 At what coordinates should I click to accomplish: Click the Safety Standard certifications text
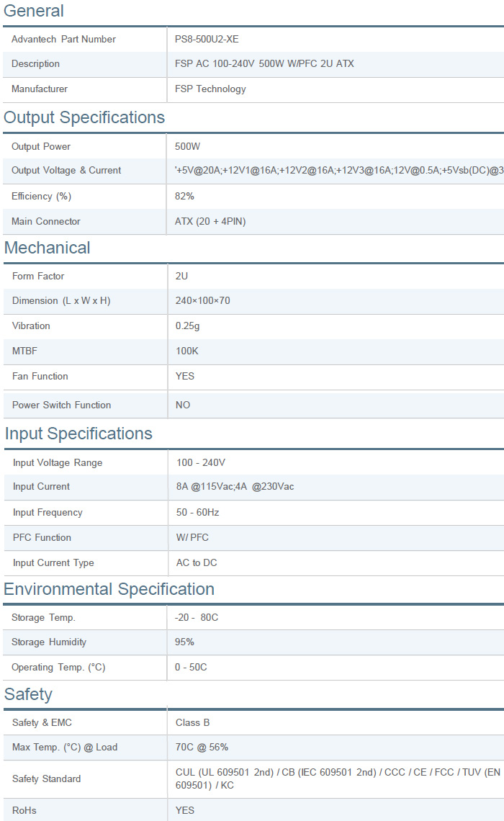[338, 779]
